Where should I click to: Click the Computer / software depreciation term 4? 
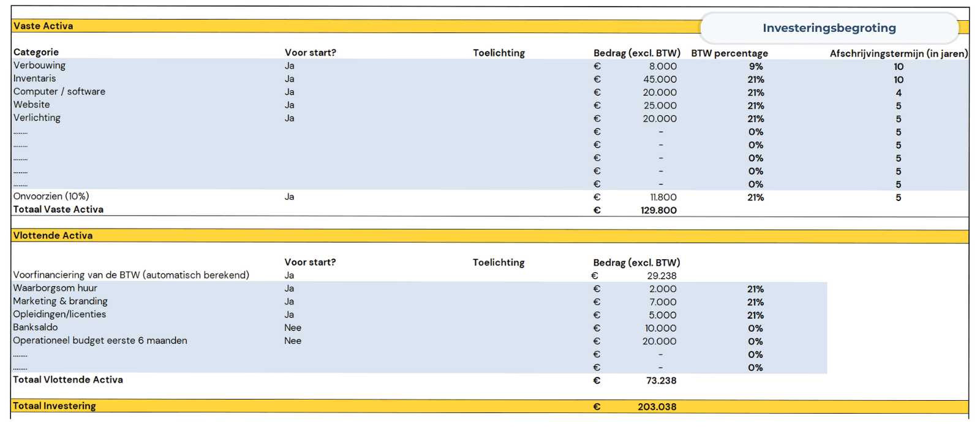pyautogui.click(x=898, y=93)
